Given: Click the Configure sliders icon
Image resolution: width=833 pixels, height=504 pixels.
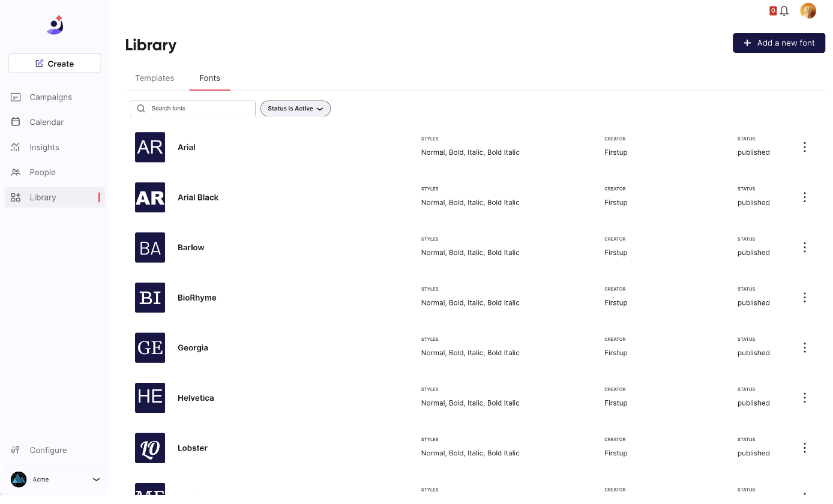Looking at the screenshot, I should [16, 450].
